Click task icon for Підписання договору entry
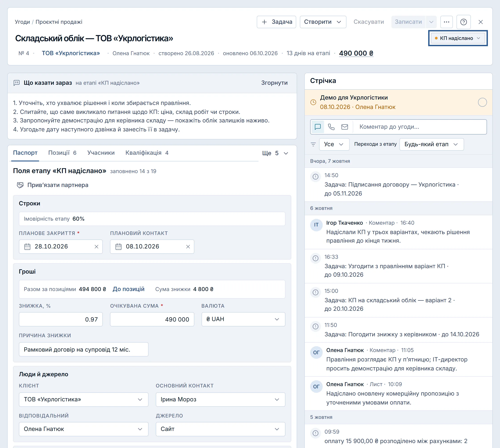This screenshot has height=448, width=500. pos(315,176)
